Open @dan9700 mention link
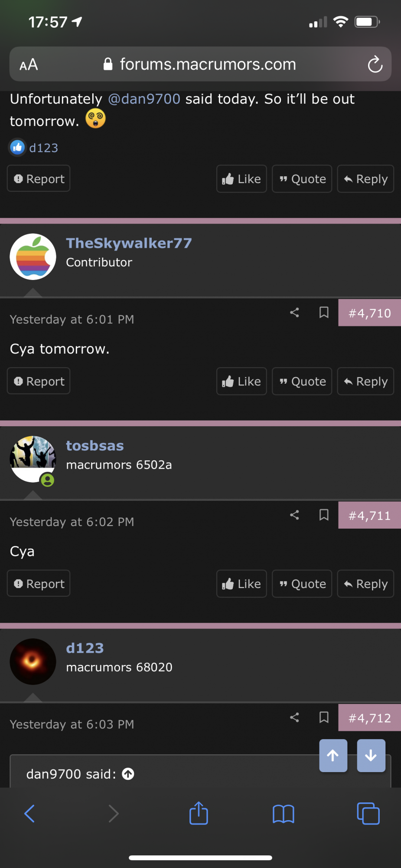This screenshot has height=868, width=401. click(x=144, y=99)
